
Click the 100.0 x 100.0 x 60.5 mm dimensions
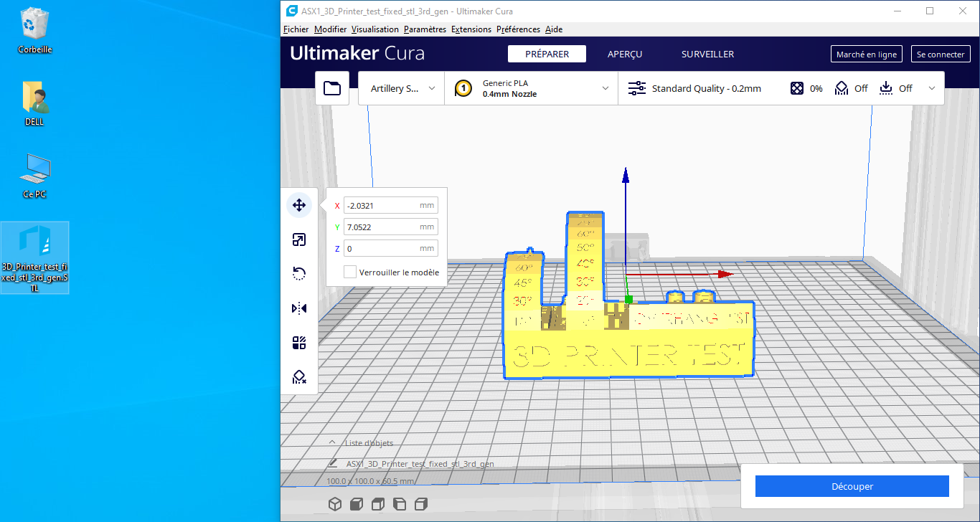370,481
